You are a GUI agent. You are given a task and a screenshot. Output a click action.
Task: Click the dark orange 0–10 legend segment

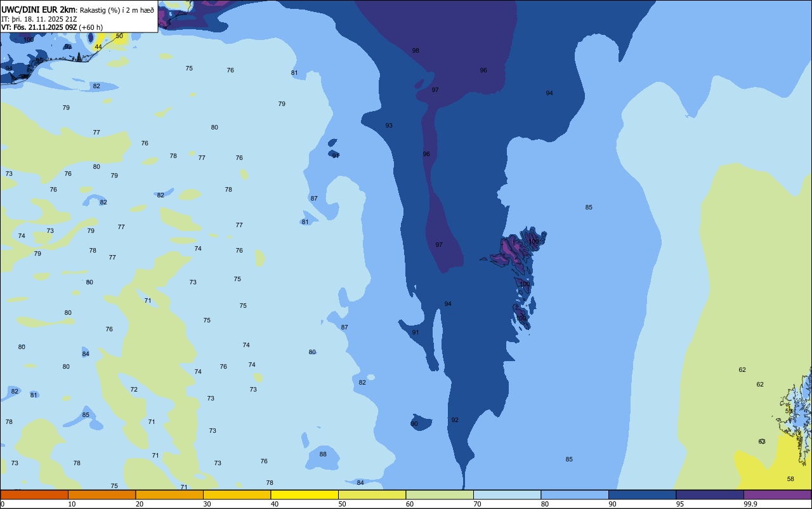click(x=34, y=494)
